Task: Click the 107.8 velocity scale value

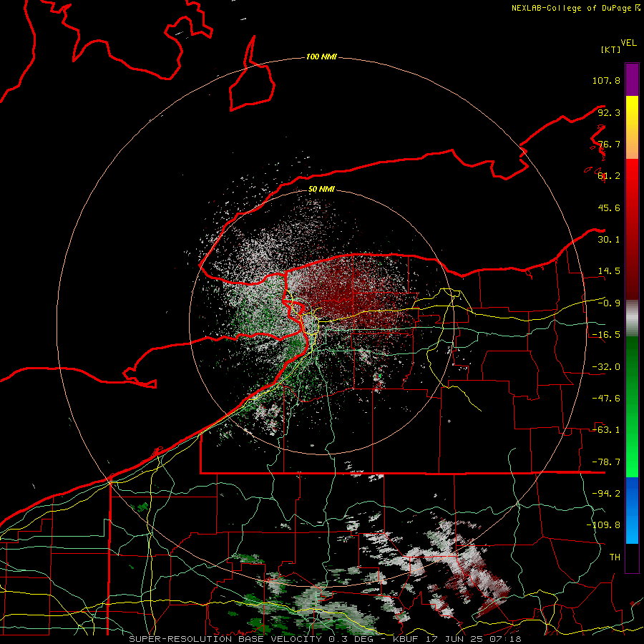Action: tap(606, 80)
